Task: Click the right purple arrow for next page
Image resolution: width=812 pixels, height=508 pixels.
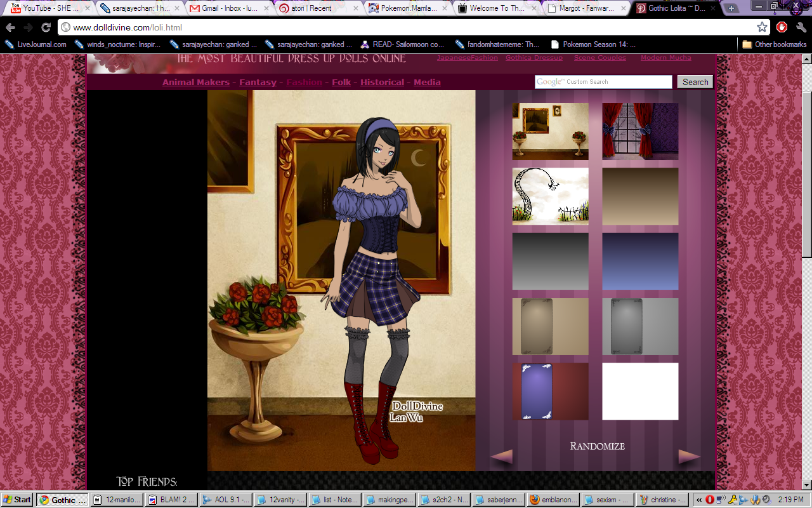Action: click(x=690, y=457)
